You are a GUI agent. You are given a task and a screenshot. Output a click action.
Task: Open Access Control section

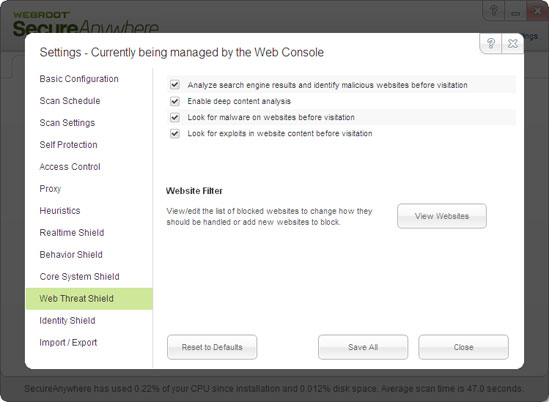(x=70, y=167)
